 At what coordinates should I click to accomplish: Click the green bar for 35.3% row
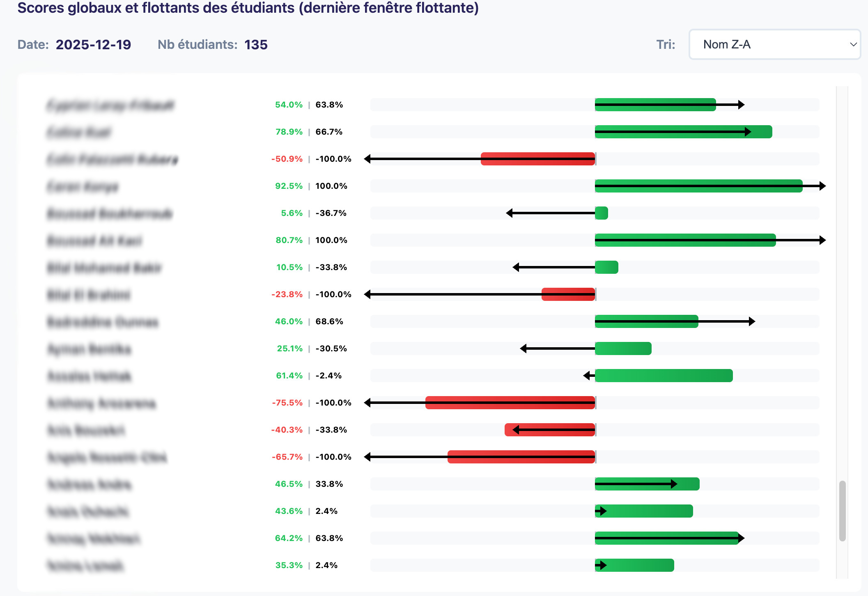[x=634, y=565]
